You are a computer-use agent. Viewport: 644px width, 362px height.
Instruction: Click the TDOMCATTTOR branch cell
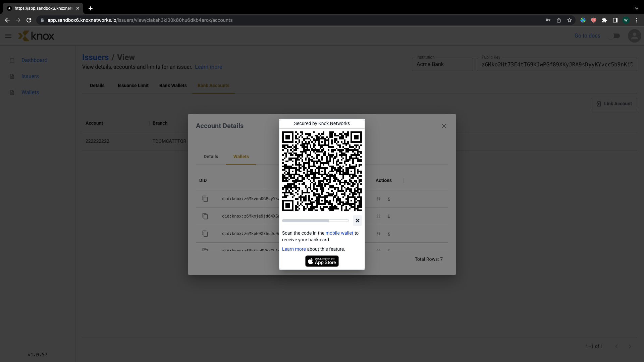coord(169,141)
